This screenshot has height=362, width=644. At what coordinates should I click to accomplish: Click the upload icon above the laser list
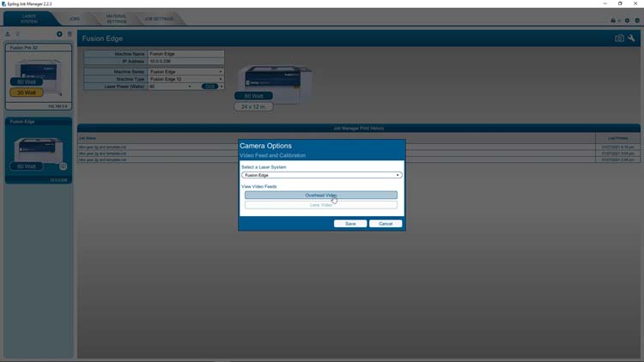8,34
